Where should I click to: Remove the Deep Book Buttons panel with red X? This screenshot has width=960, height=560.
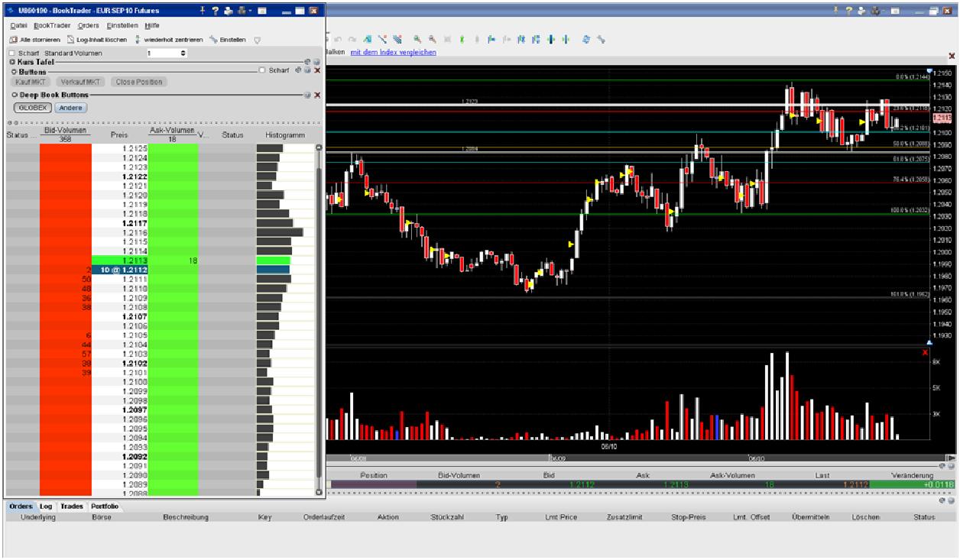click(x=317, y=95)
